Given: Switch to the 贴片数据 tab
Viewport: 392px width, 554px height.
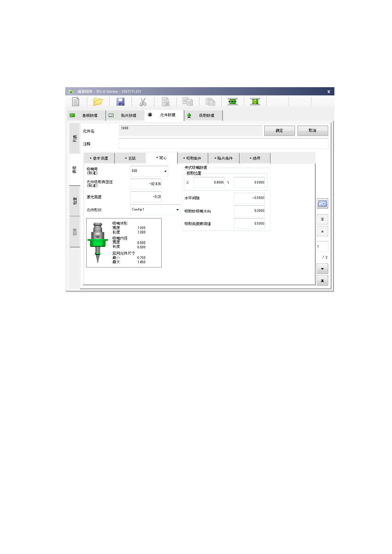Looking at the screenshot, I should click(x=125, y=115).
